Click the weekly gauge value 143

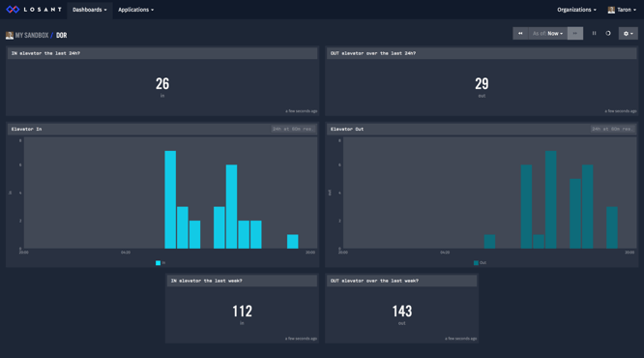coord(401,312)
